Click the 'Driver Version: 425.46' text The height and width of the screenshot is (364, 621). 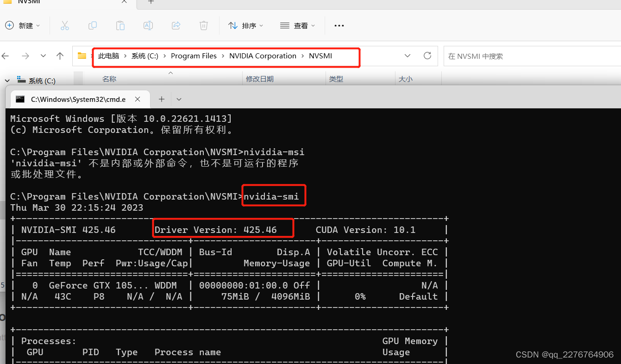click(x=216, y=230)
